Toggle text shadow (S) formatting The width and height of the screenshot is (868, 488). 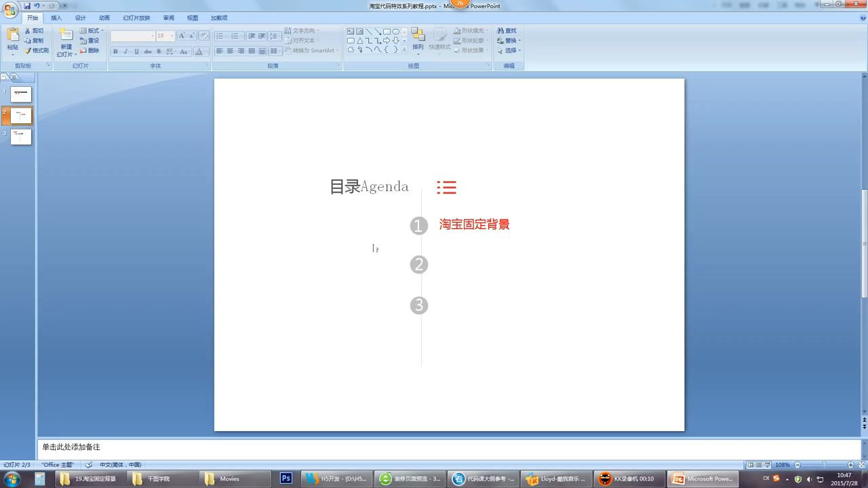pos(159,52)
